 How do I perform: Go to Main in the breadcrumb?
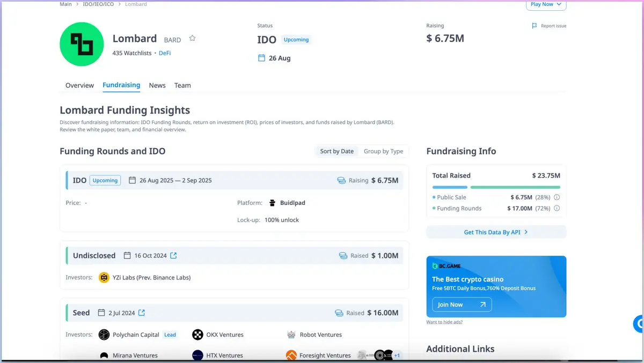coord(65,4)
